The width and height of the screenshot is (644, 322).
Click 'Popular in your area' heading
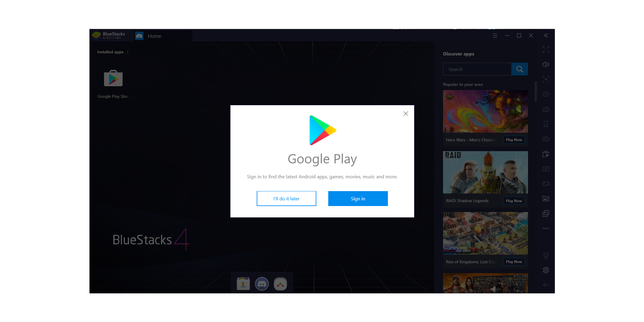point(463,84)
